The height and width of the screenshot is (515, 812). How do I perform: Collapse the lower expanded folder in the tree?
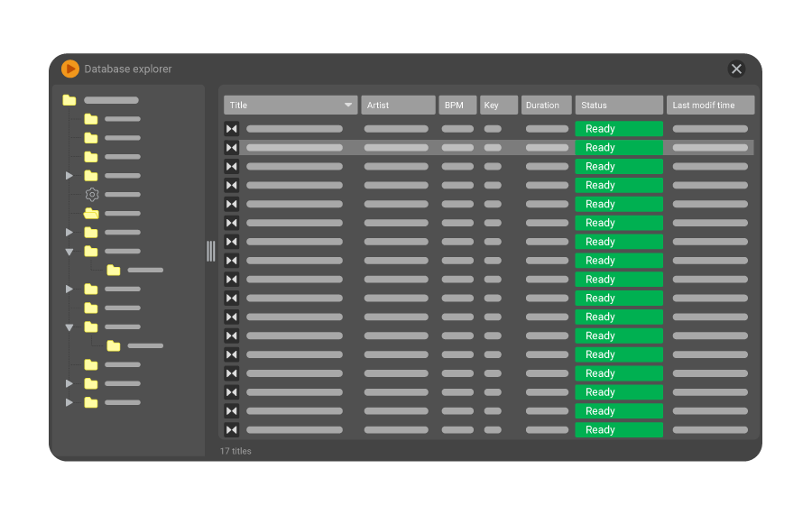click(x=69, y=327)
